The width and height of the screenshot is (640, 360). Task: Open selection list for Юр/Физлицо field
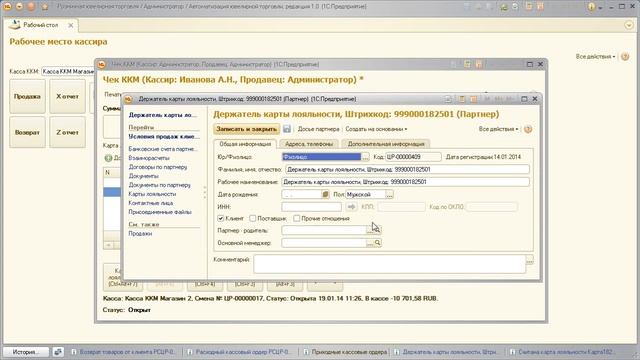365,157
